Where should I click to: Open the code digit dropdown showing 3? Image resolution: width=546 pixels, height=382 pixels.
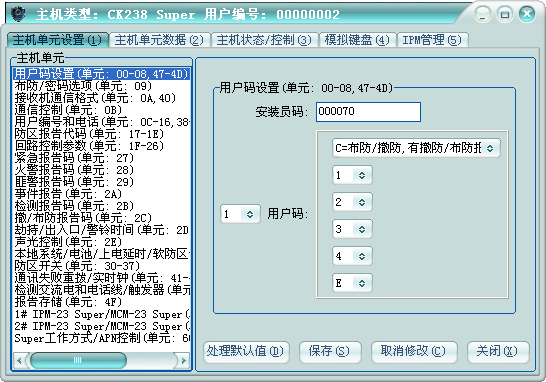[x=352, y=229]
